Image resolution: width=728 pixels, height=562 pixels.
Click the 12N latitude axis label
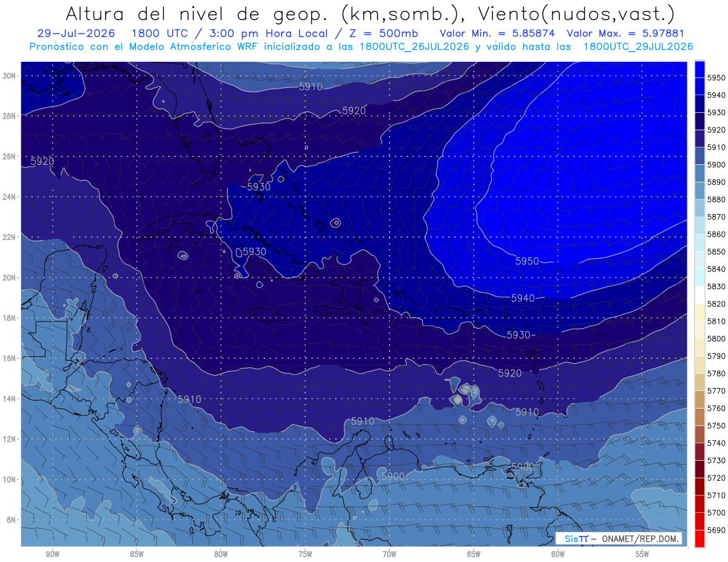pos(9,439)
